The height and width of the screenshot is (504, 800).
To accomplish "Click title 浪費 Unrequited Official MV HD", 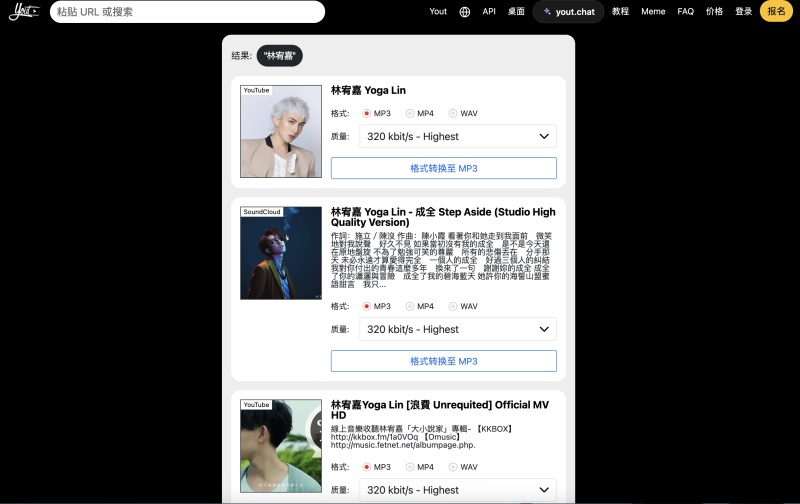I will [440, 410].
